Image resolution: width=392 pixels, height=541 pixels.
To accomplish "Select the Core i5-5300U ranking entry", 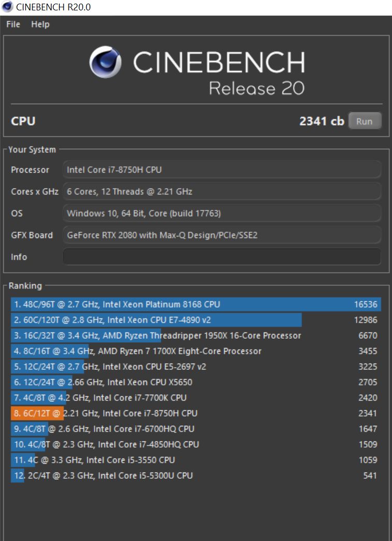I will (196, 475).
